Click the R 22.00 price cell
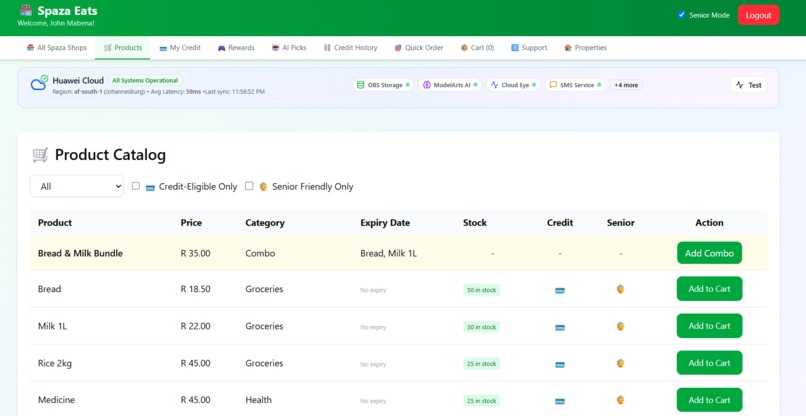The width and height of the screenshot is (806, 416). click(195, 326)
